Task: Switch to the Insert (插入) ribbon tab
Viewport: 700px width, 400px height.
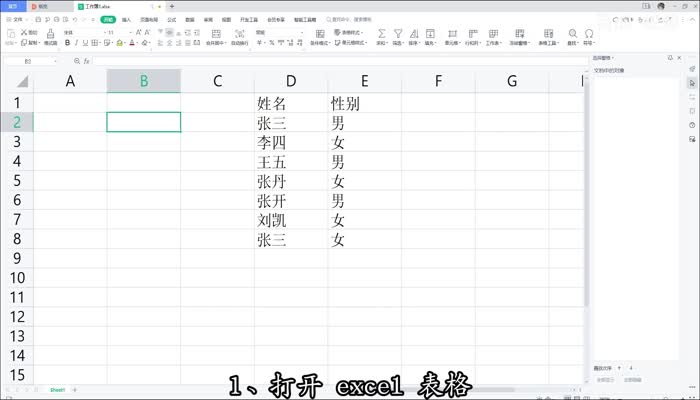Action: coord(126,19)
